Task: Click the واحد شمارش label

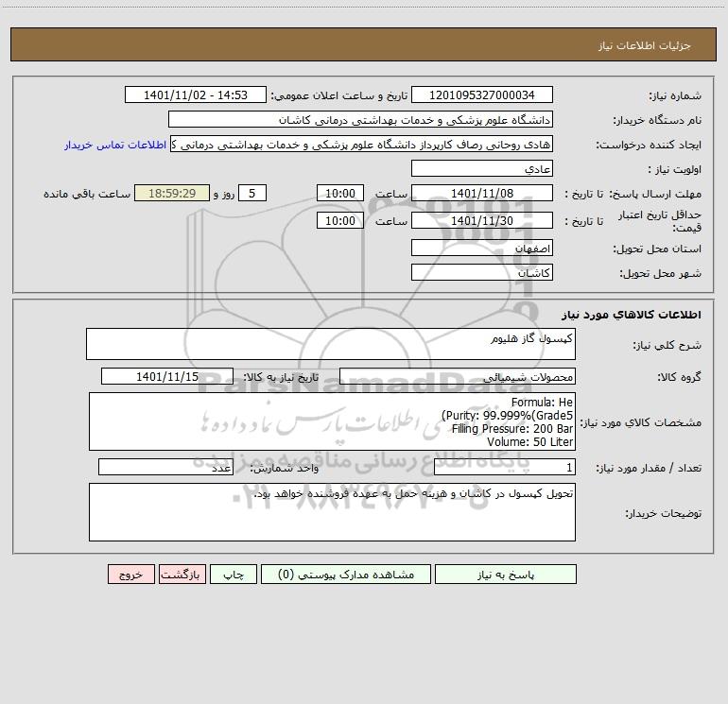Action: pos(285,469)
